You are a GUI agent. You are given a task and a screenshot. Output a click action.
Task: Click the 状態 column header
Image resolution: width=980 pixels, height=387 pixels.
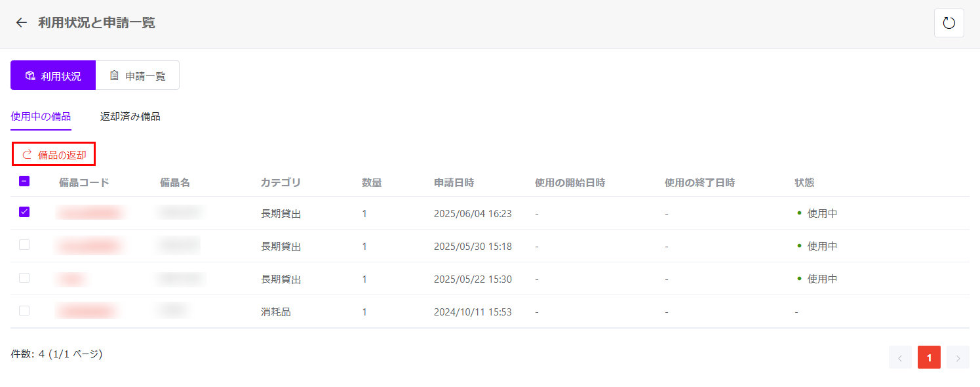tap(804, 182)
